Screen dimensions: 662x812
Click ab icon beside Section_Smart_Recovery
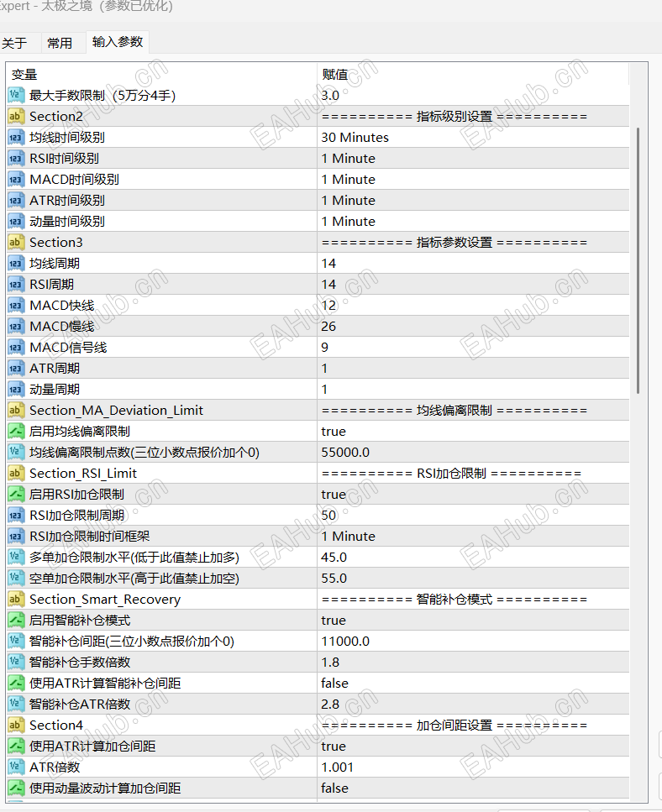[16, 600]
